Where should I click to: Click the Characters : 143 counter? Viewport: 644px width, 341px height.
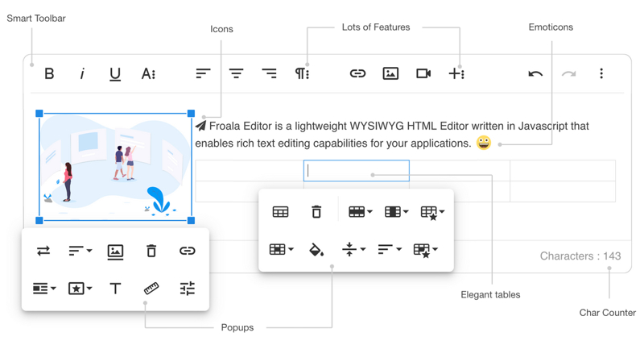tap(580, 256)
